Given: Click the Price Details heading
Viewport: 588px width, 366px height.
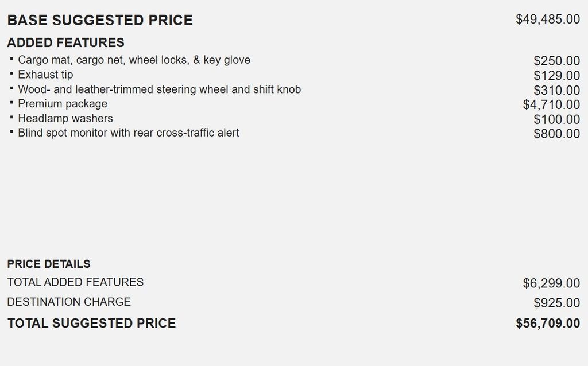Looking at the screenshot, I should (49, 264).
